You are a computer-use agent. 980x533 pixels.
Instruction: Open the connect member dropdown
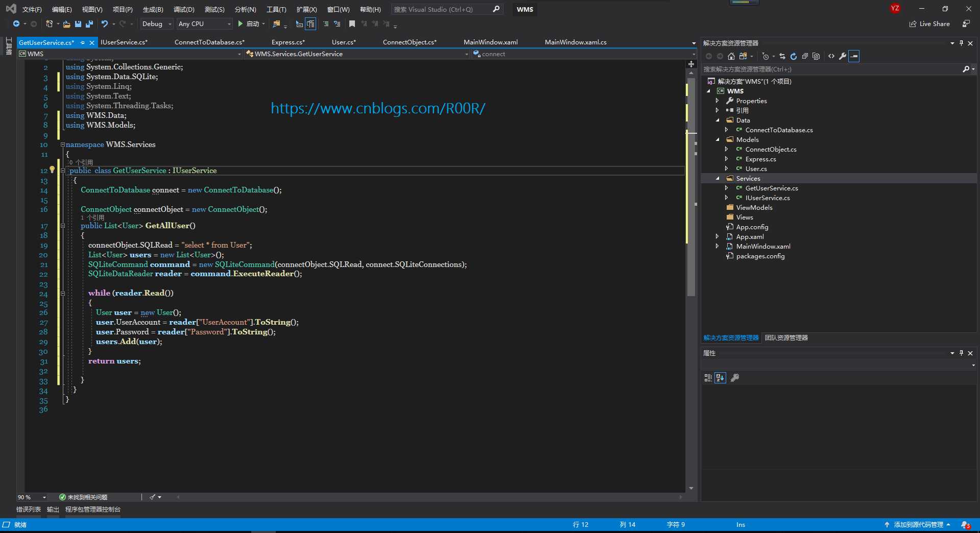(x=584, y=54)
